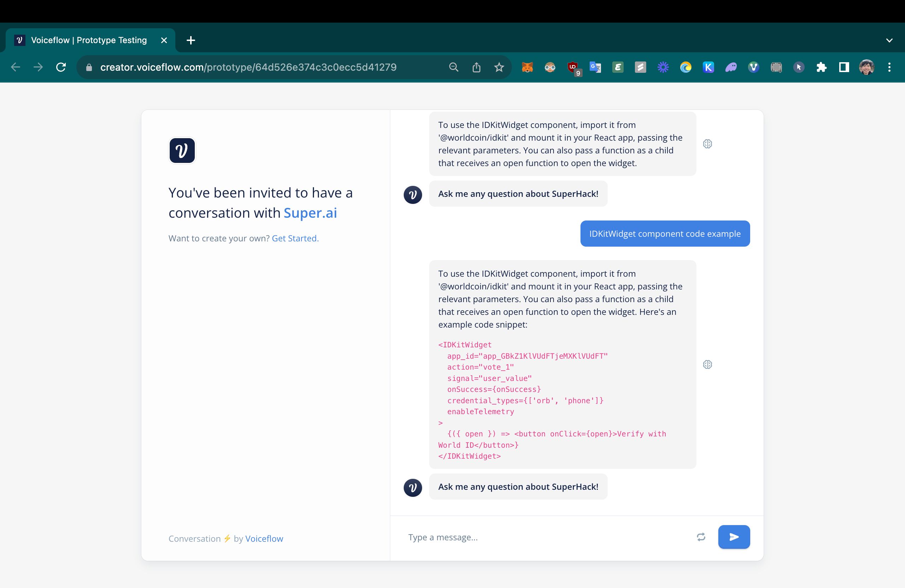Click the code line action="vote_1"

coord(480,367)
